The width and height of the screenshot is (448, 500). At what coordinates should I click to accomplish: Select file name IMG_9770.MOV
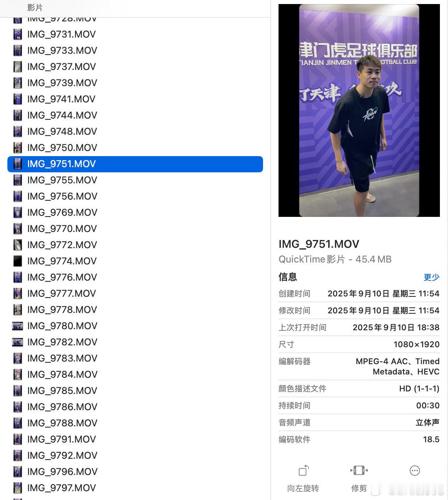coord(62,229)
